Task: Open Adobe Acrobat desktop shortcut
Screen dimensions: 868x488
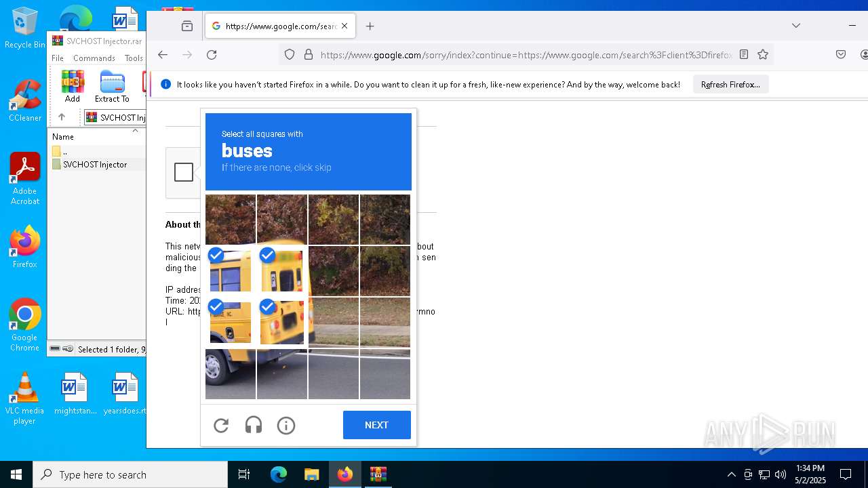Action: [x=25, y=179]
